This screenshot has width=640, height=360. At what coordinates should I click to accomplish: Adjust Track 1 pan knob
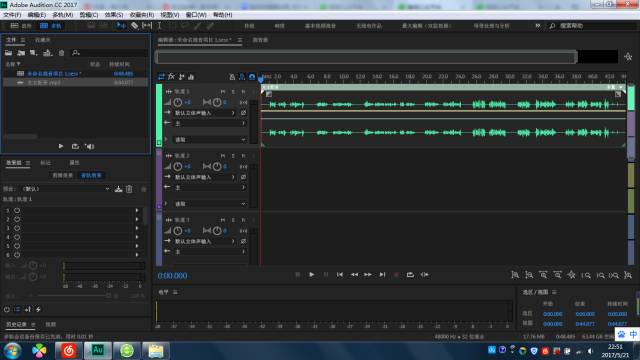pos(217,102)
